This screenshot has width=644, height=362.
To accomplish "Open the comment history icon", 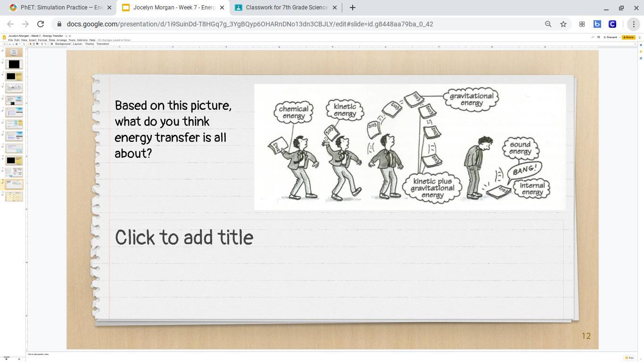I will tap(598, 37).
